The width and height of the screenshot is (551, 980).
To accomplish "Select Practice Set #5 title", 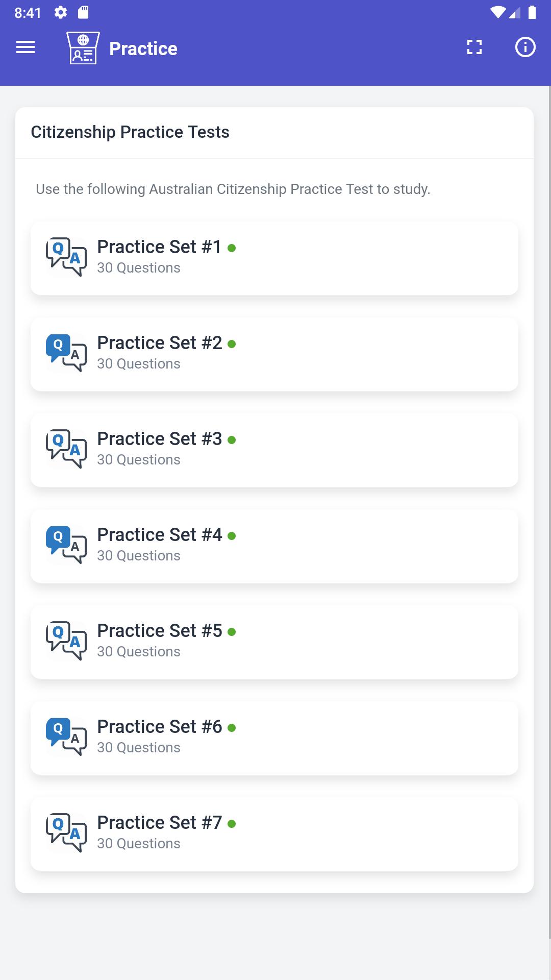I will point(160,630).
